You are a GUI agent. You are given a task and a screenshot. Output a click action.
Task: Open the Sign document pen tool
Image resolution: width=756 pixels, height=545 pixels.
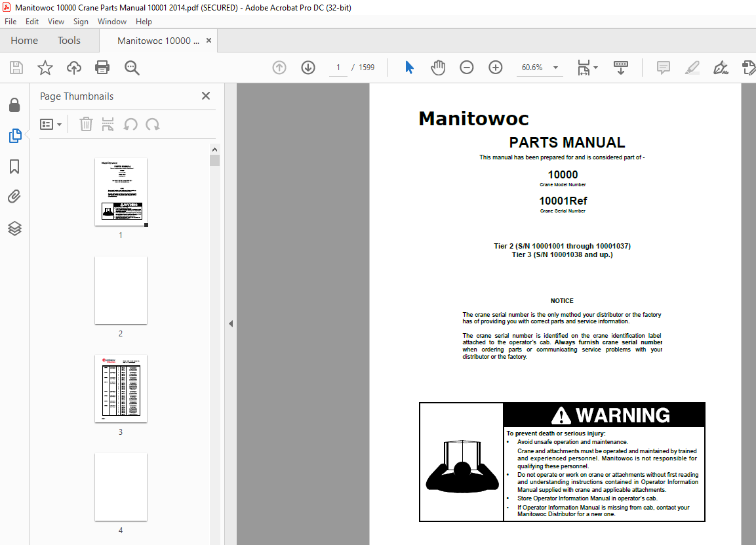[x=721, y=68]
